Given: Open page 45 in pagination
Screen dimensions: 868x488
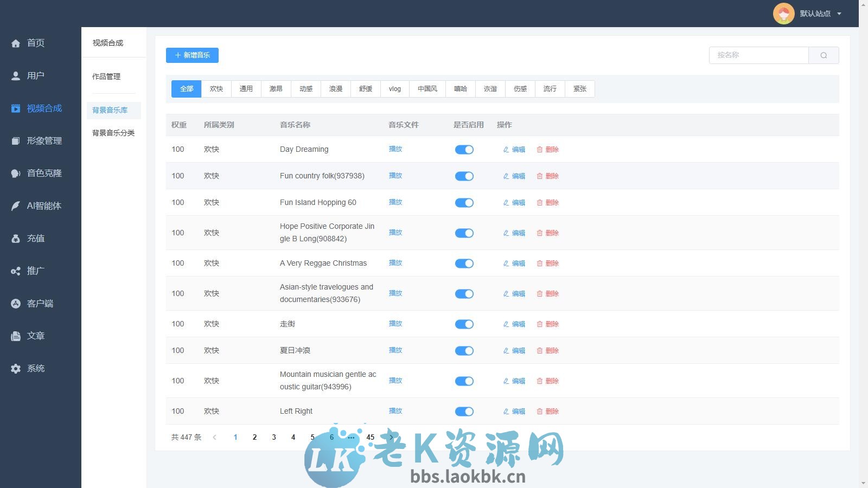Looking at the screenshot, I should 371,437.
